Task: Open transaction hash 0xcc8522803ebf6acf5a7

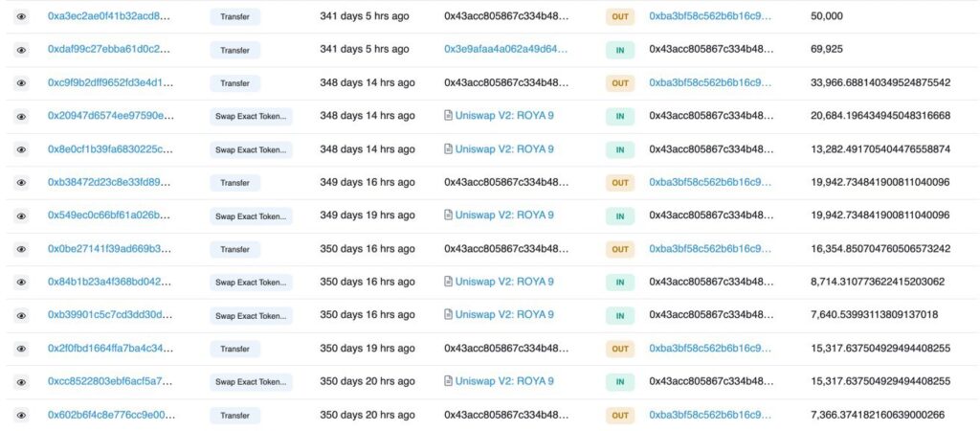Action: [x=111, y=381]
